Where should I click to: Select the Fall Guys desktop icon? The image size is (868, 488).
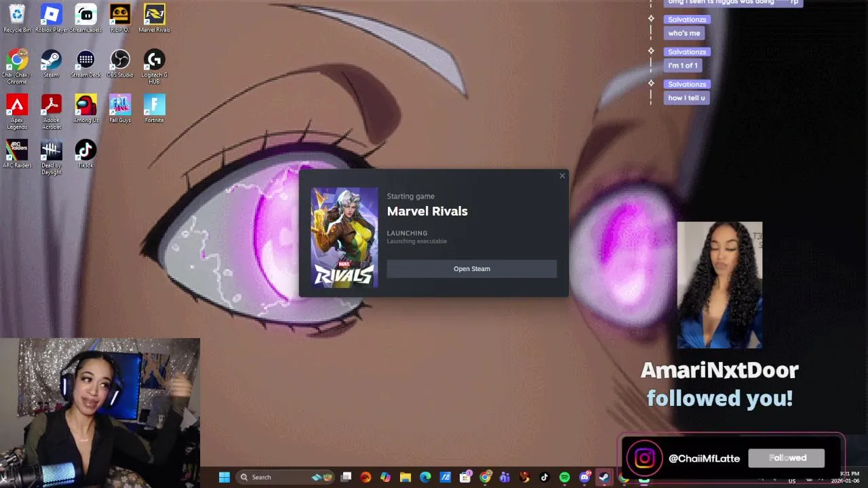coord(120,108)
